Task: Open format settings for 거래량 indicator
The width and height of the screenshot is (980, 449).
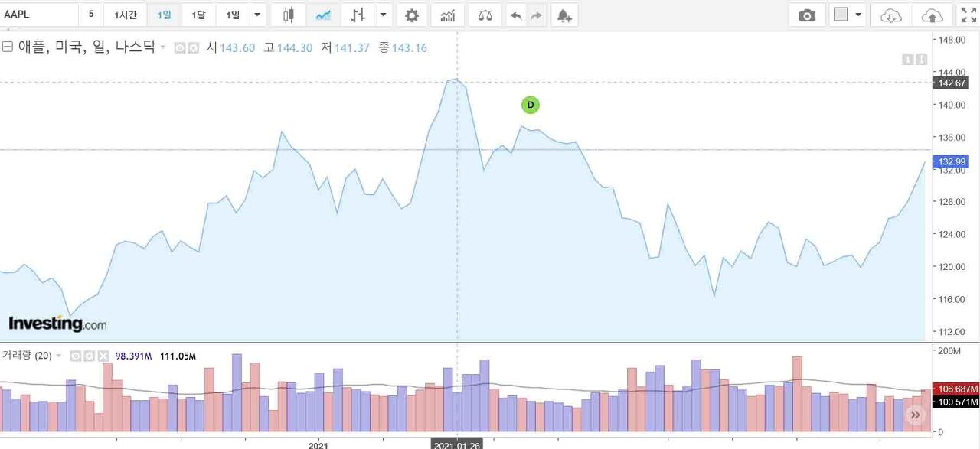Action: pos(90,356)
